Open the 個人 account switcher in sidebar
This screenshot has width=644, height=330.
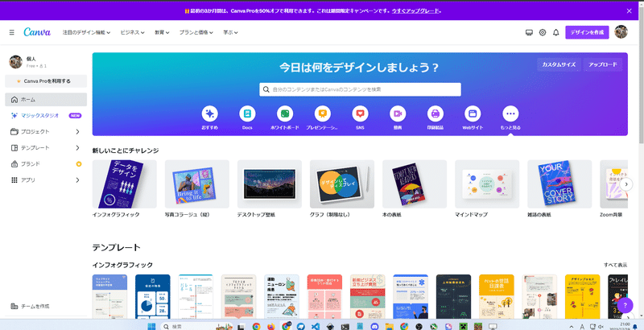point(46,62)
